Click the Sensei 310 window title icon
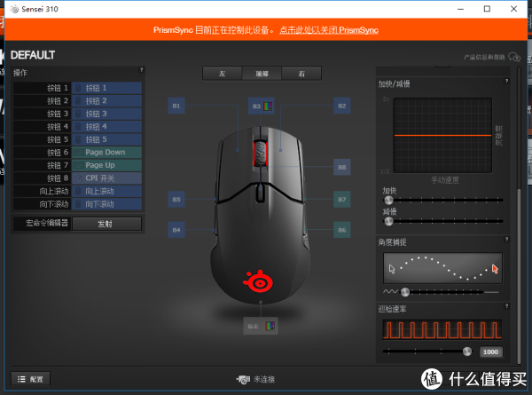This screenshot has height=395, width=532. point(14,9)
